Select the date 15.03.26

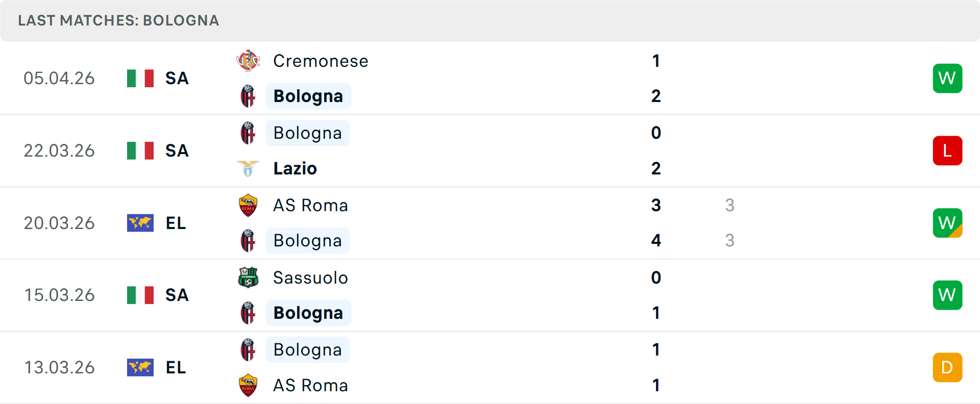[x=59, y=295]
